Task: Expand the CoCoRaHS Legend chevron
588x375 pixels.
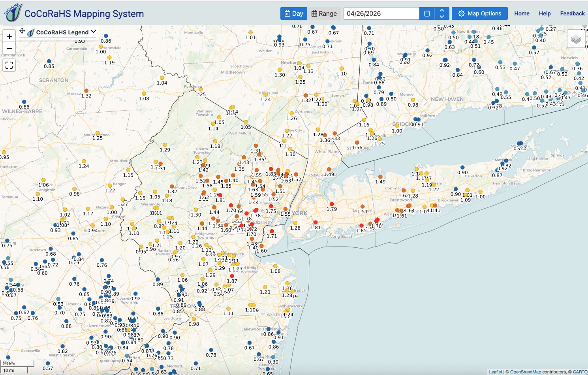Action: [94, 32]
